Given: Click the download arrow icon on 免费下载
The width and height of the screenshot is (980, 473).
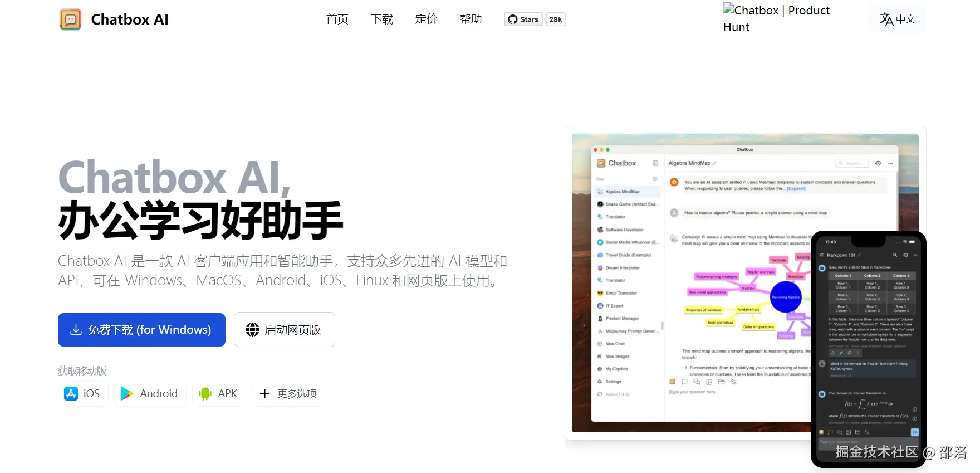Looking at the screenshot, I should pyautogui.click(x=76, y=330).
